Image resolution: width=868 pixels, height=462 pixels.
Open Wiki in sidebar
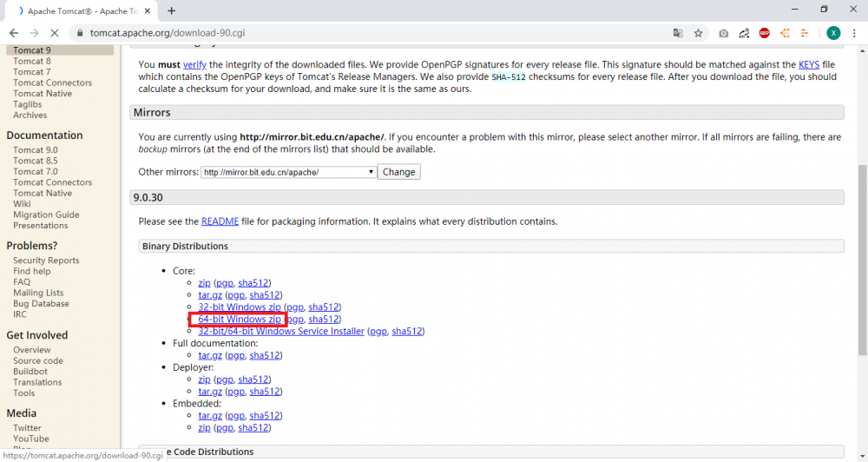(23, 204)
